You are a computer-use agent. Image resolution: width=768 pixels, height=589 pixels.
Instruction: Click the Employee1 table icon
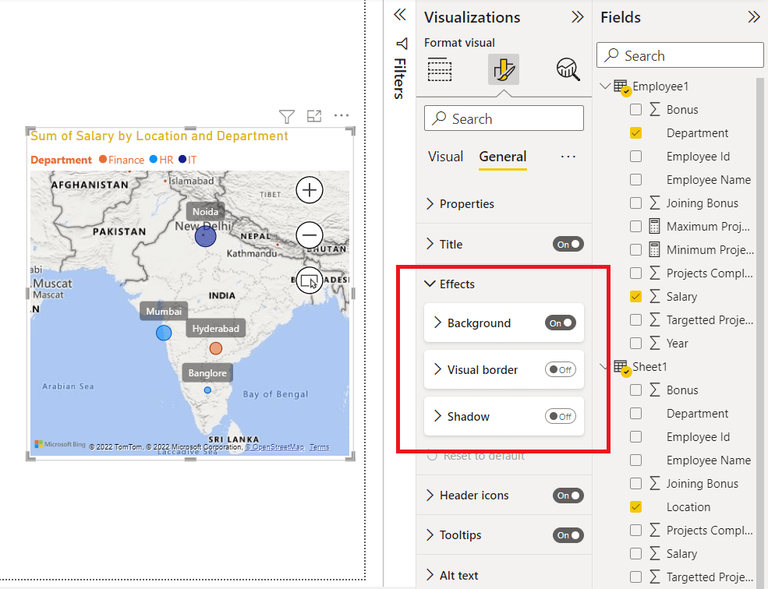(622, 87)
